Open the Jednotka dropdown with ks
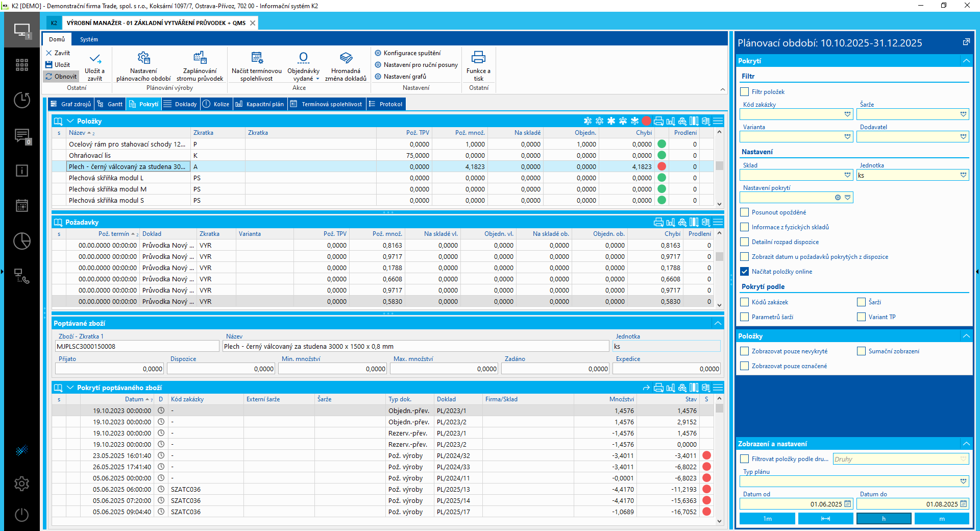Image resolution: width=980 pixels, height=531 pixels. point(963,175)
